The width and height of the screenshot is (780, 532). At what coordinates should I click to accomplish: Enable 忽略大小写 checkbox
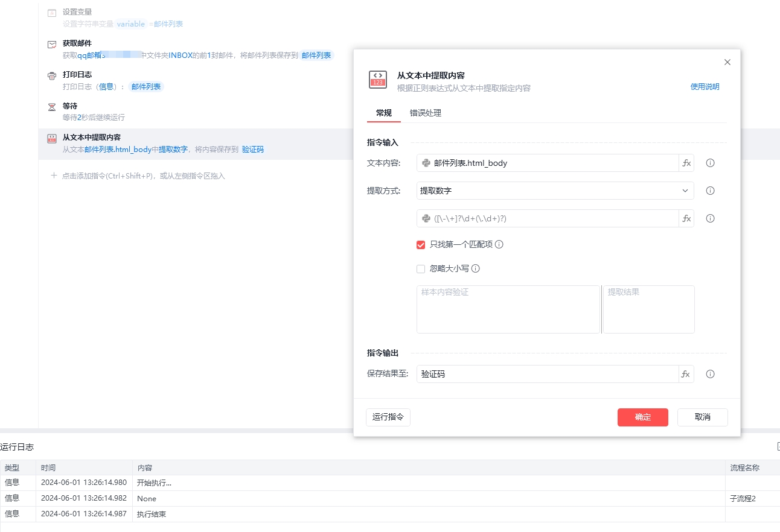421,269
